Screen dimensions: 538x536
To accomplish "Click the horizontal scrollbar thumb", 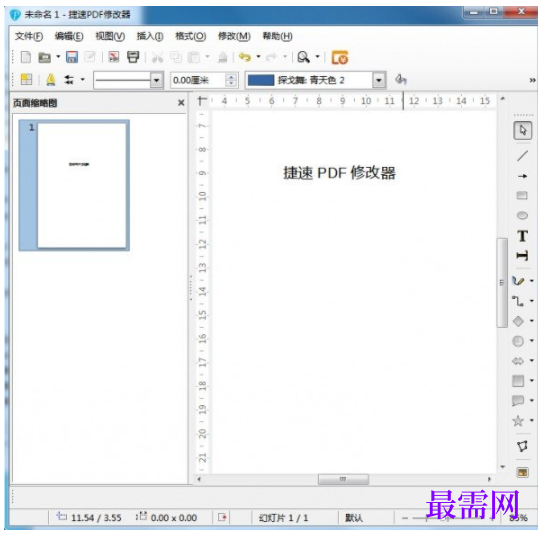I will [343, 479].
